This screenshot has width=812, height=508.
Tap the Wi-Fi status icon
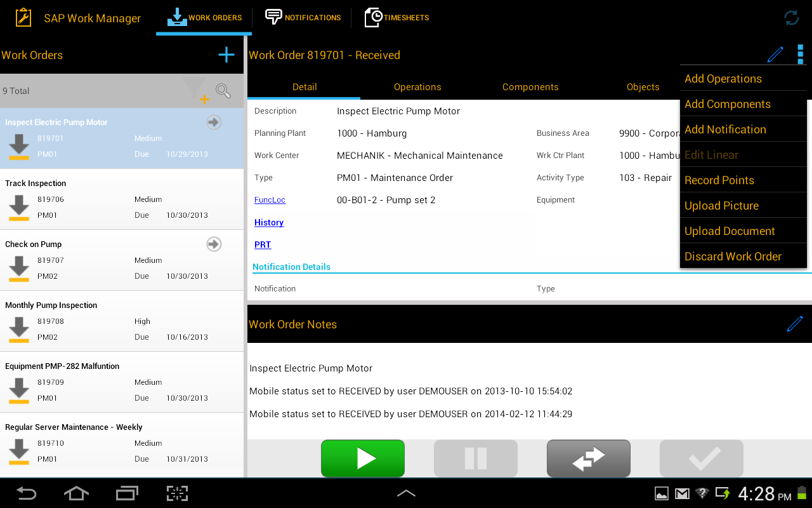[702, 493]
